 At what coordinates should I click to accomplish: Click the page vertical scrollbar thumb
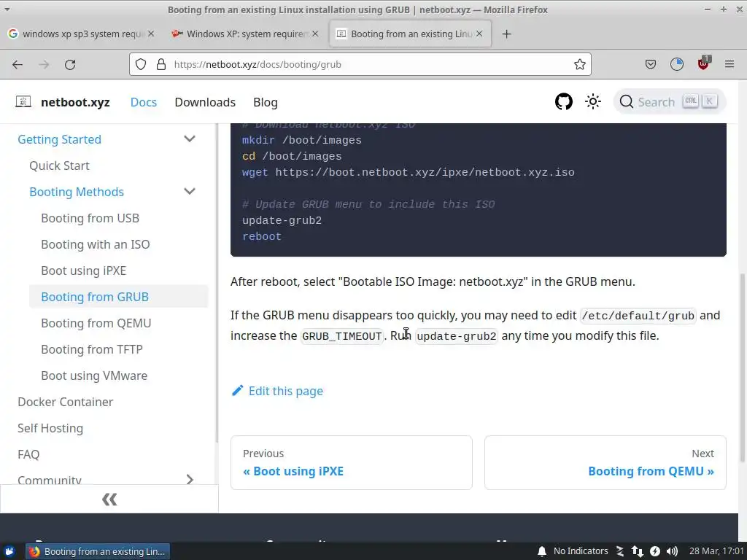(742, 367)
